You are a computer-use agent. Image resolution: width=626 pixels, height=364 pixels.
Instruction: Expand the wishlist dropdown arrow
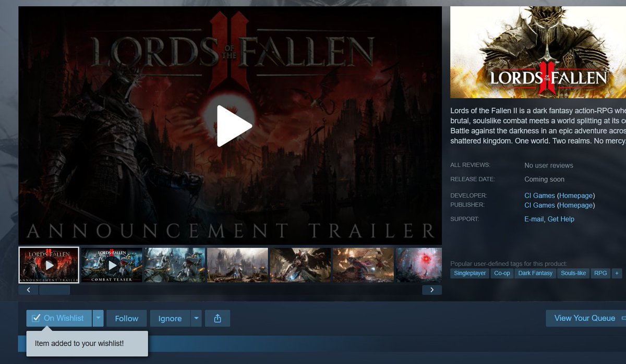coord(98,318)
